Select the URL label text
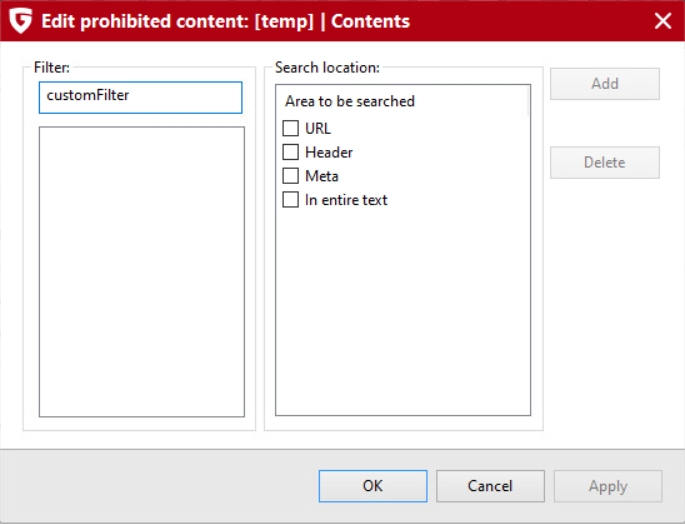This screenshot has height=524, width=685. tap(318, 128)
